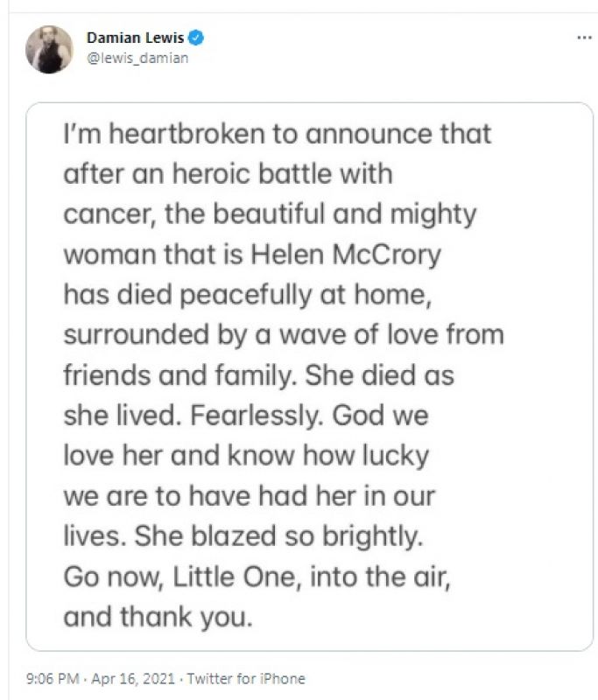Click "and thank you." closing line
598x700 pixels.
[x=158, y=618]
